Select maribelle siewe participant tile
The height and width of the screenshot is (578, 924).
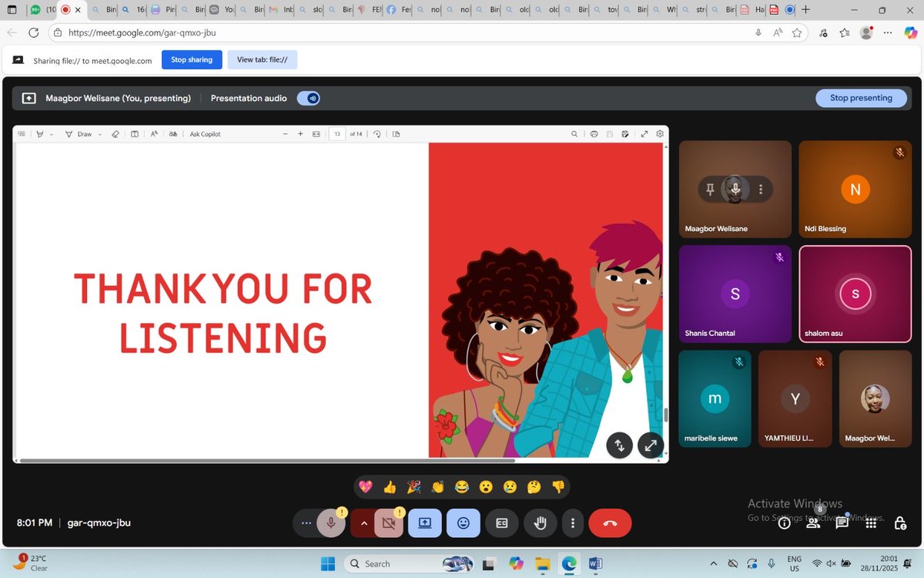coord(715,398)
